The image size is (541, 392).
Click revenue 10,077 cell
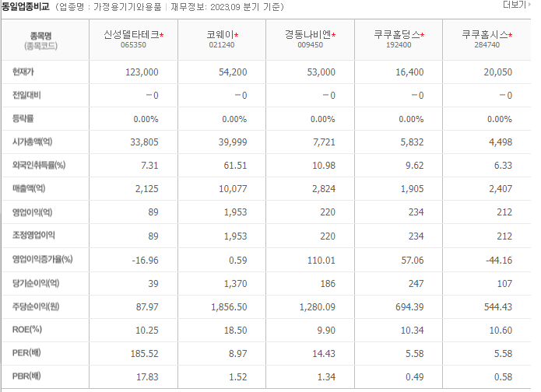point(233,189)
